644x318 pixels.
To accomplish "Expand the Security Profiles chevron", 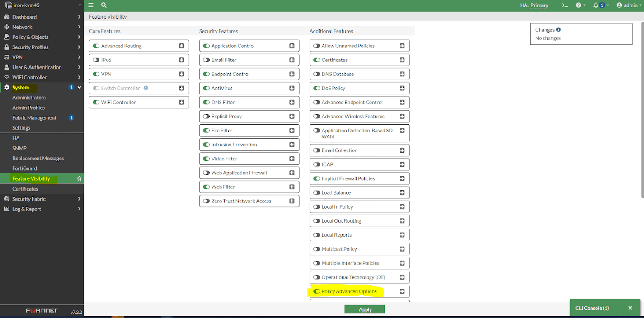I will tap(79, 47).
